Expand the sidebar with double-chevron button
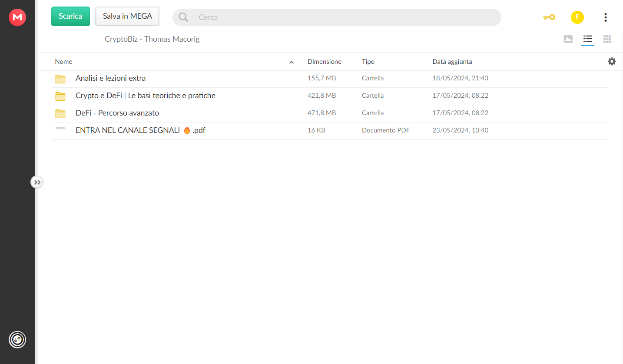 coord(37,182)
